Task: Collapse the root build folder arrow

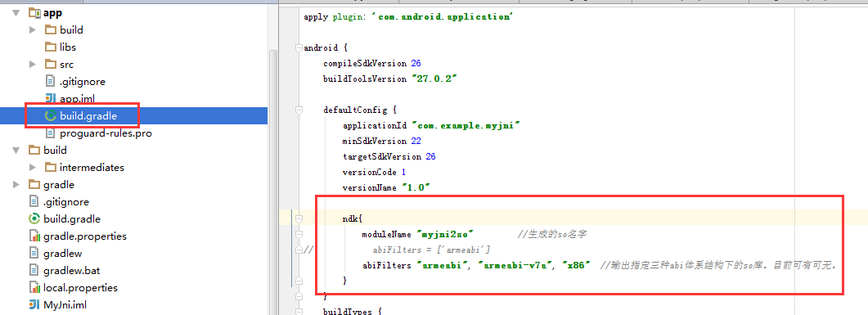Action: (x=16, y=150)
